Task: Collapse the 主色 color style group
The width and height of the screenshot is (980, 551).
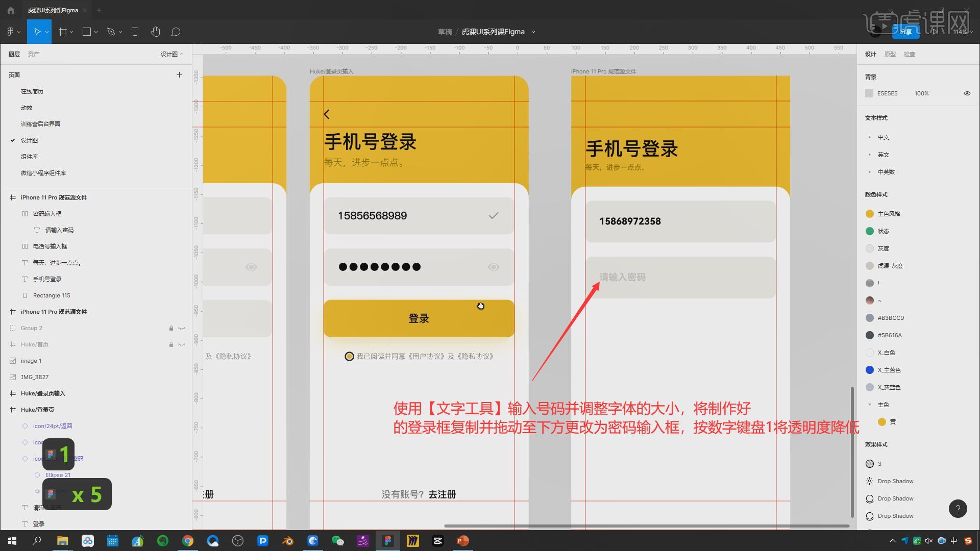Action: [x=869, y=405]
